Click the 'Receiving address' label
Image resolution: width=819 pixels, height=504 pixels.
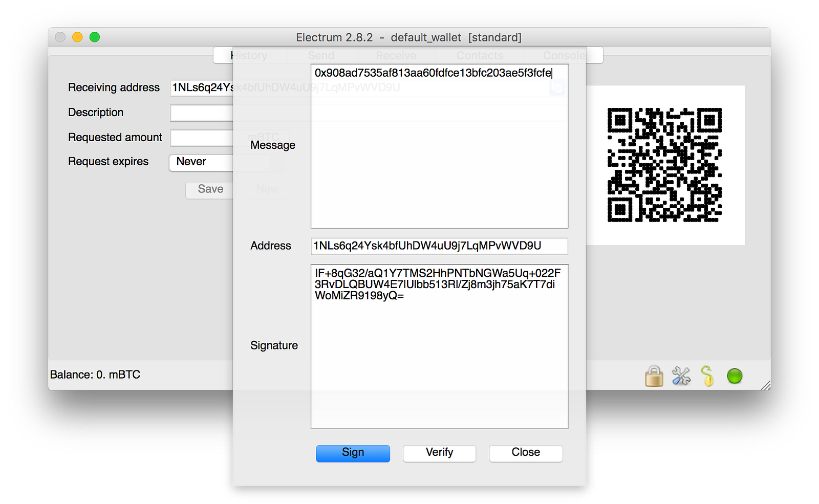[114, 87]
